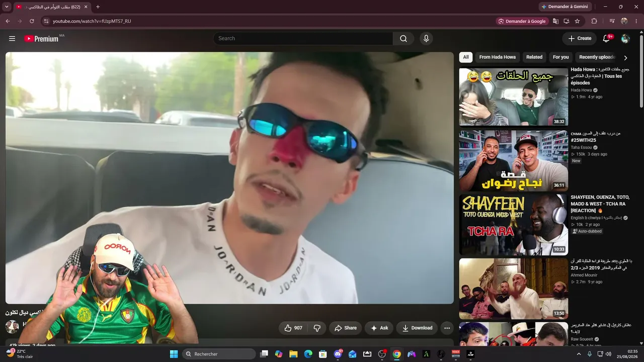644x362 pixels.
Task: Open the Ahmed Mounir 13:50 video thumbnail
Action: point(513,289)
